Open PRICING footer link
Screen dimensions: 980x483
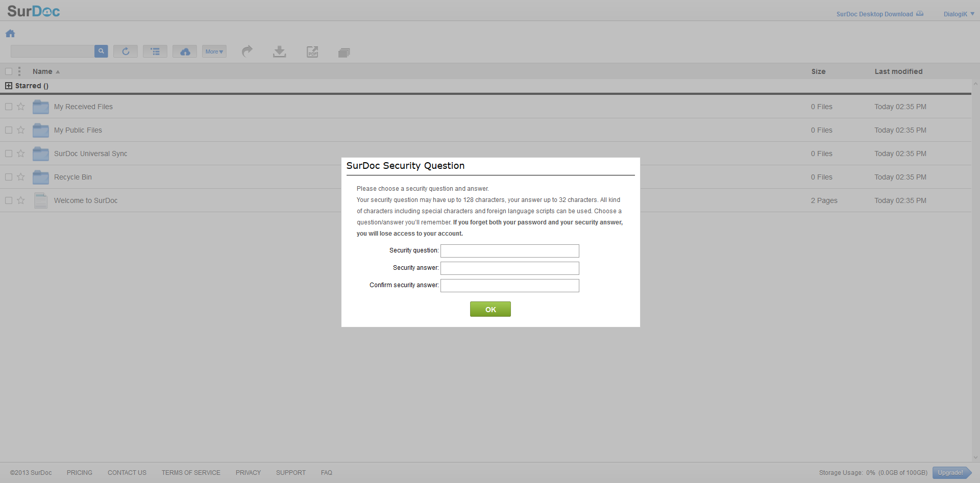(80, 473)
